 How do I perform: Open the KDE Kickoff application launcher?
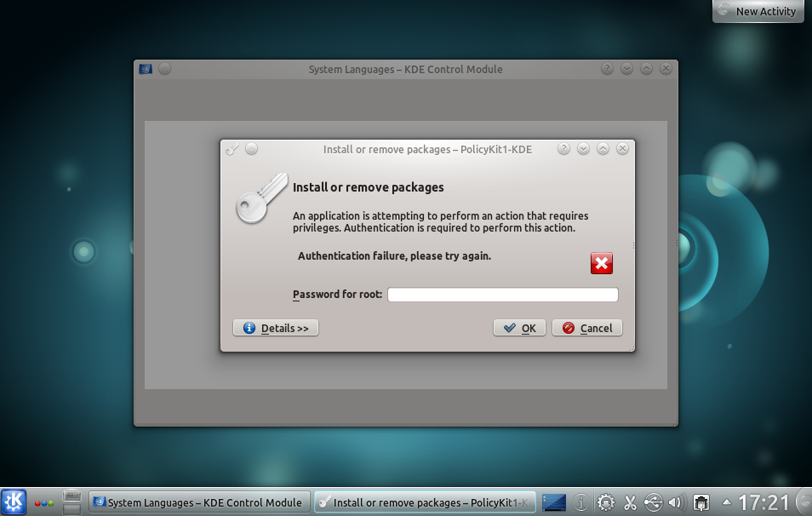pyautogui.click(x=14, y=502)
